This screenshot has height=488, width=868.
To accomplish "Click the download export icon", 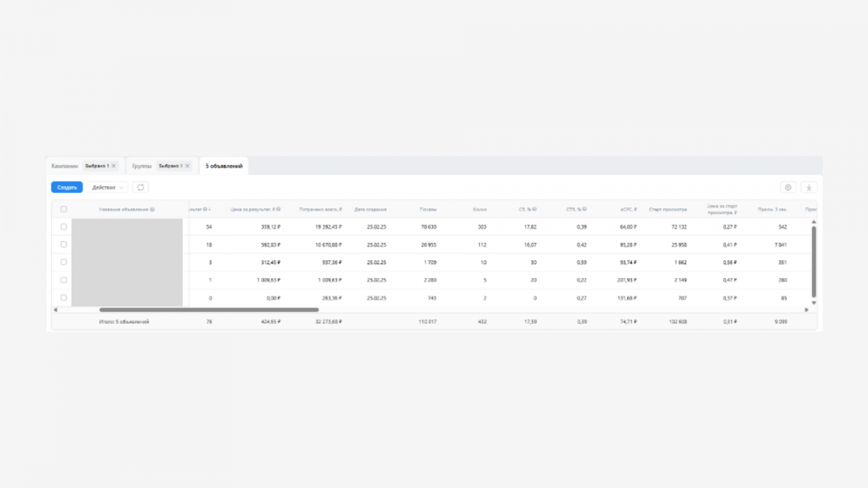I will [x=808, y=188].
